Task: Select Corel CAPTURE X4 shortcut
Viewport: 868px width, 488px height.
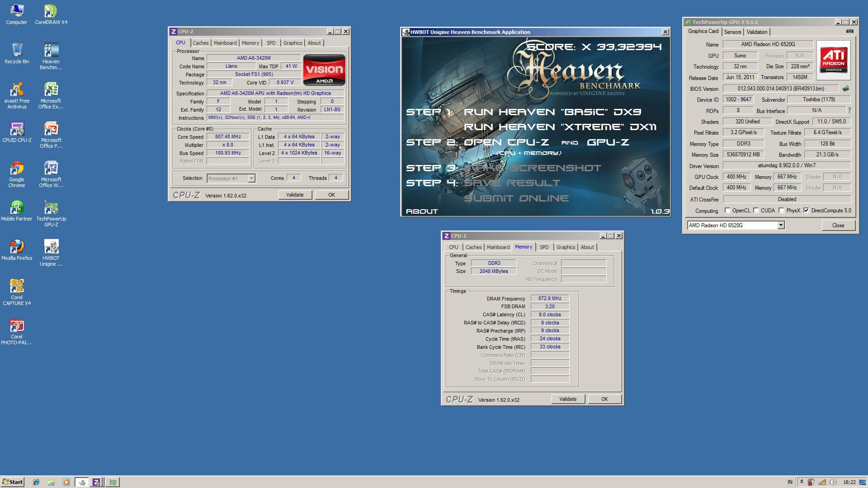Action: click(17, 292)
